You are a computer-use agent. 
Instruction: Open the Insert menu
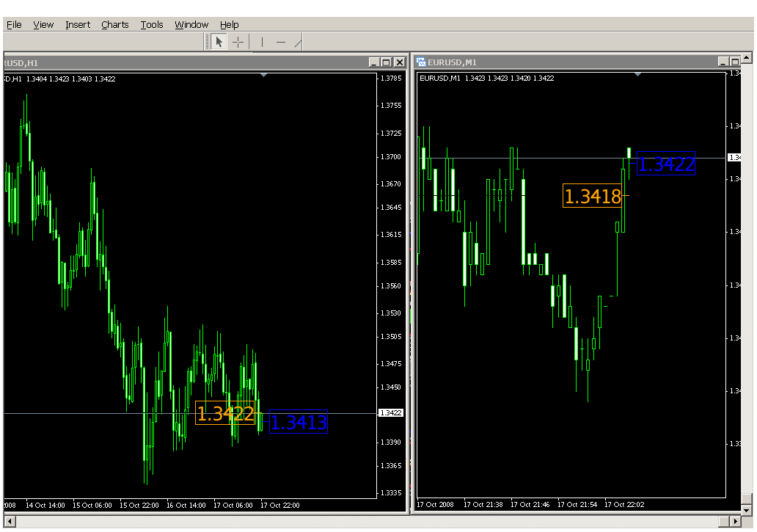pyautogui.click(x=78, y=25)
